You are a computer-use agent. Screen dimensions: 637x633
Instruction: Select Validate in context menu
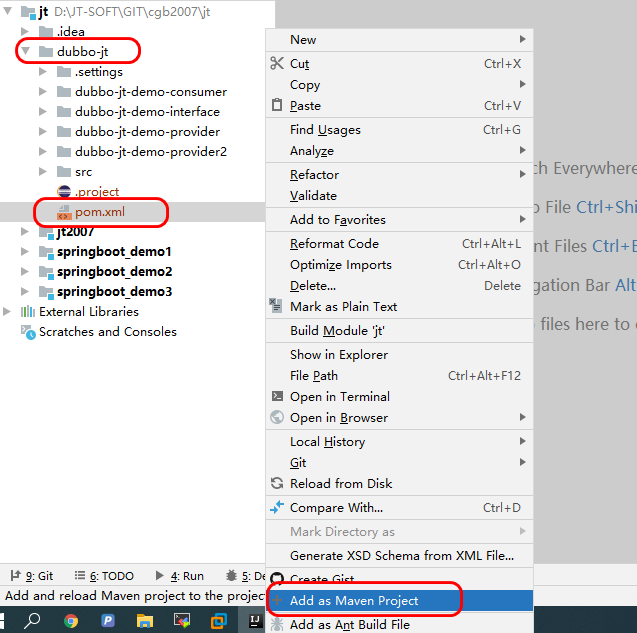coord(399,196)
